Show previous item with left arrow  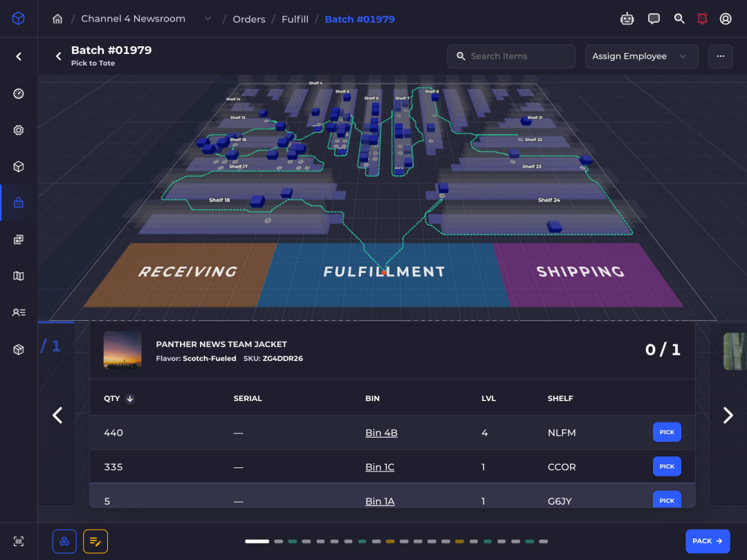pyautogui.click(x=57, y=416)
